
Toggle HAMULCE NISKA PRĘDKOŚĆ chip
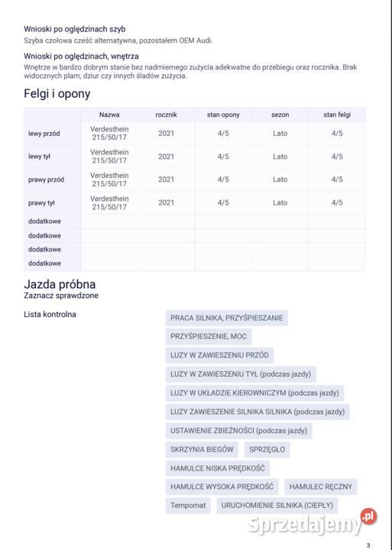click(x=218, y=468)
